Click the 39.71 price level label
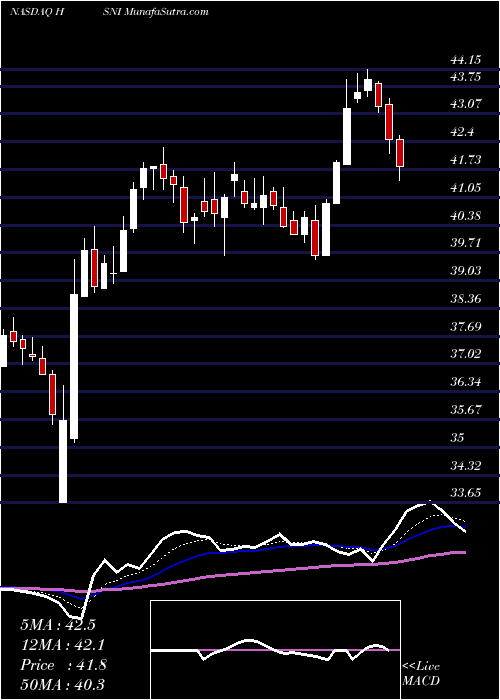This screenshot has height=700, width=500. pos(465,243)
